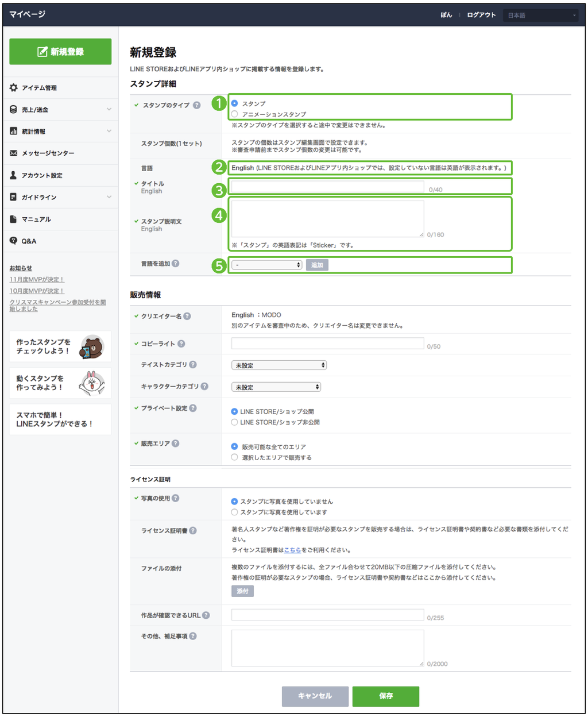Click help icon next to ライセンス証明書
The image size is (588, 717).
click(193, 530)
